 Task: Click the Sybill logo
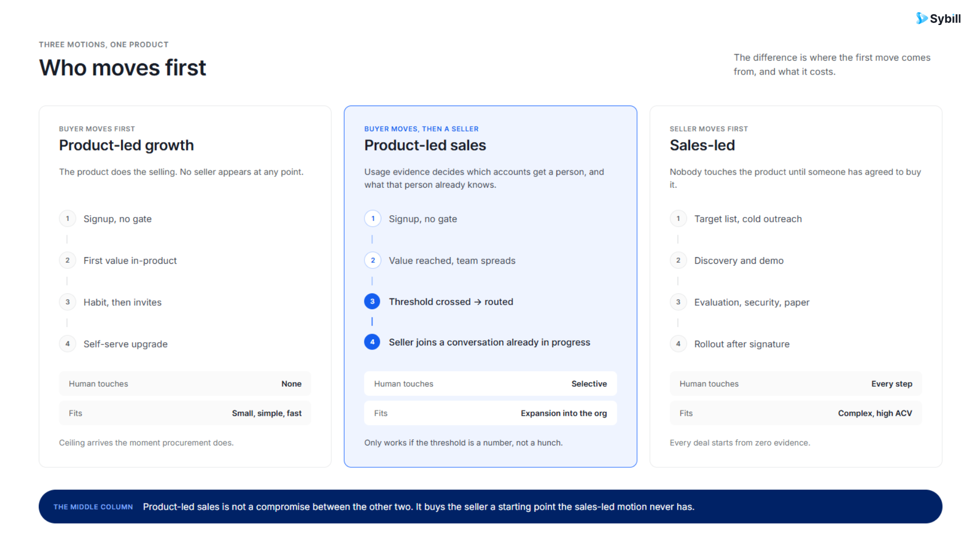click(938, 18)
